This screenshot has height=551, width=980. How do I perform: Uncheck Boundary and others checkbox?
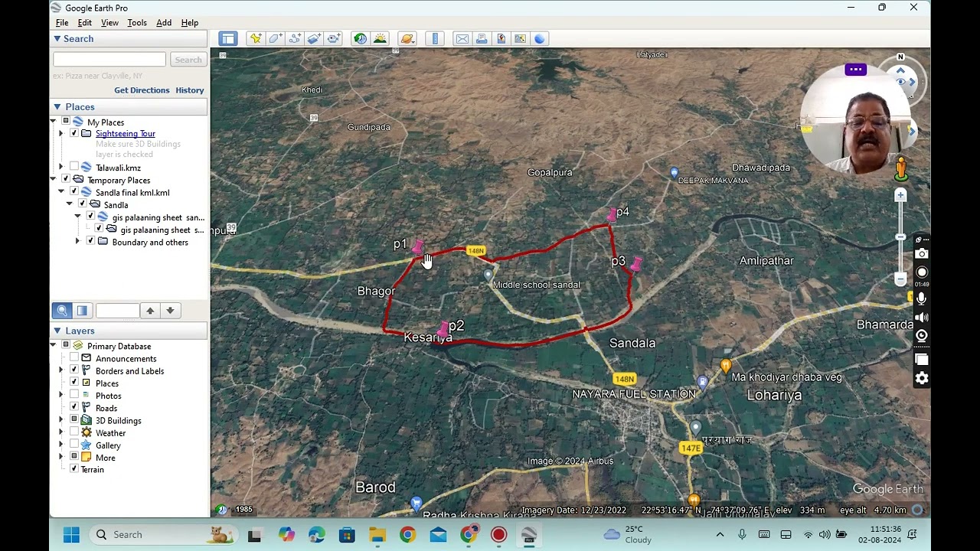click(90, 242)
